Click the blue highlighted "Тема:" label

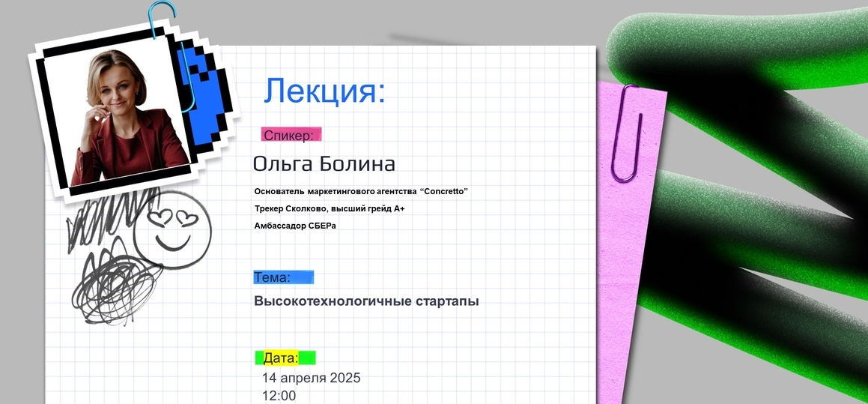(282, 277)
